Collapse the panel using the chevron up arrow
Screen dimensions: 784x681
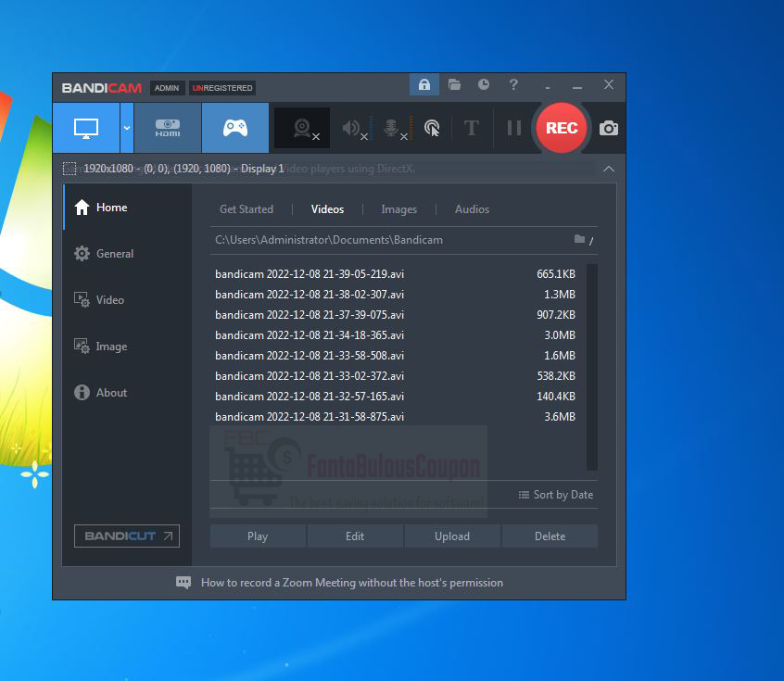[x=609, y=169]
